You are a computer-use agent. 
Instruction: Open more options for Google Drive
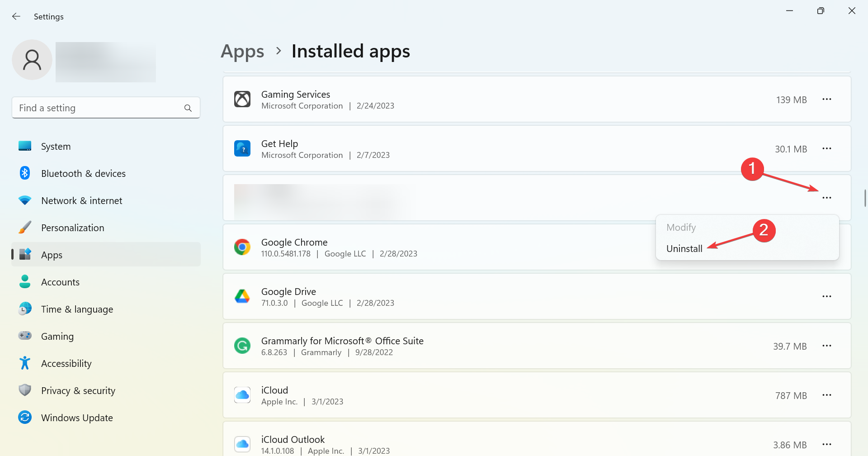point(827,297)
